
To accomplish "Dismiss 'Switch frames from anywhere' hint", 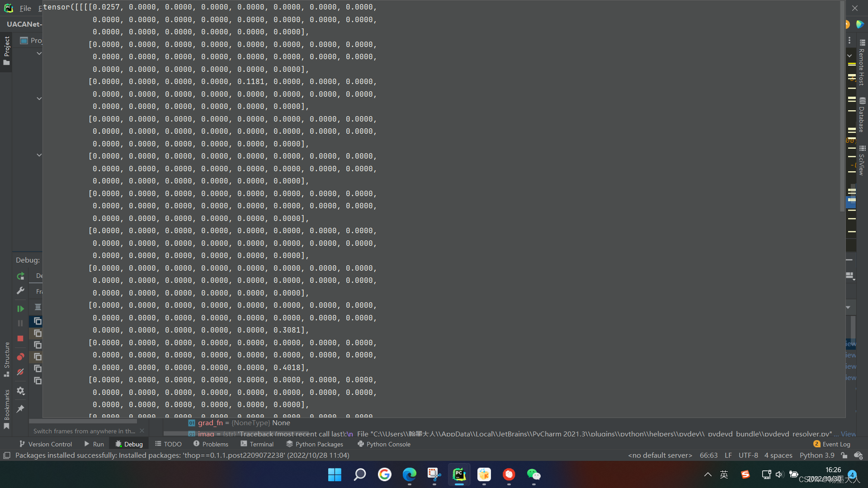I will [142, 431].
